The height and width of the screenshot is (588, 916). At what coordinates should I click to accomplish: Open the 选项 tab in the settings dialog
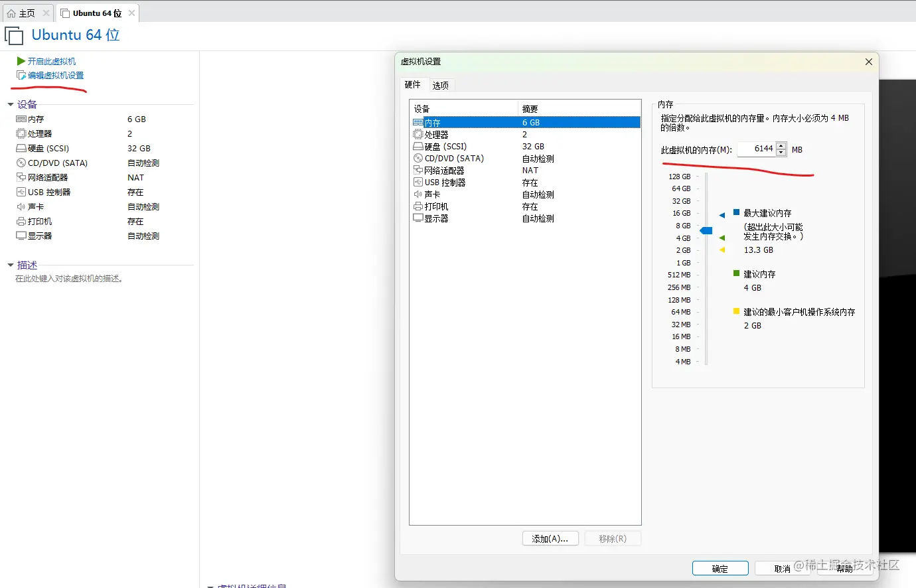(441, 86)
